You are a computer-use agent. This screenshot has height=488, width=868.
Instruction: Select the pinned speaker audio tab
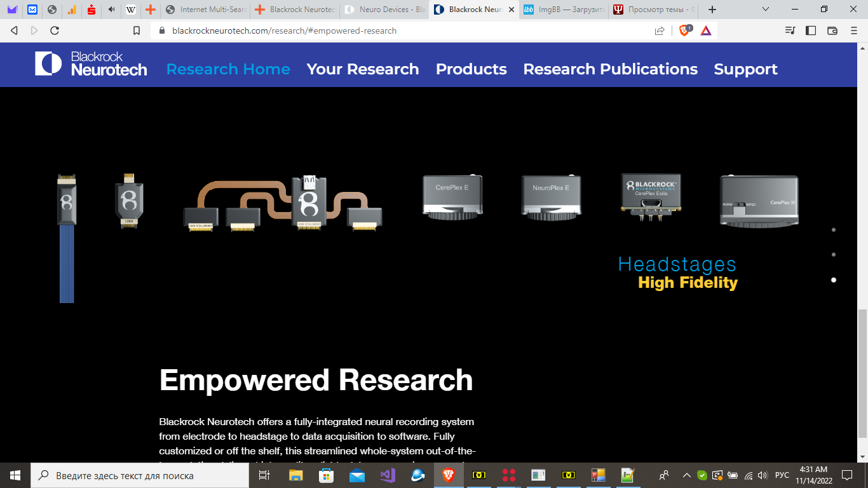[111, 10]
